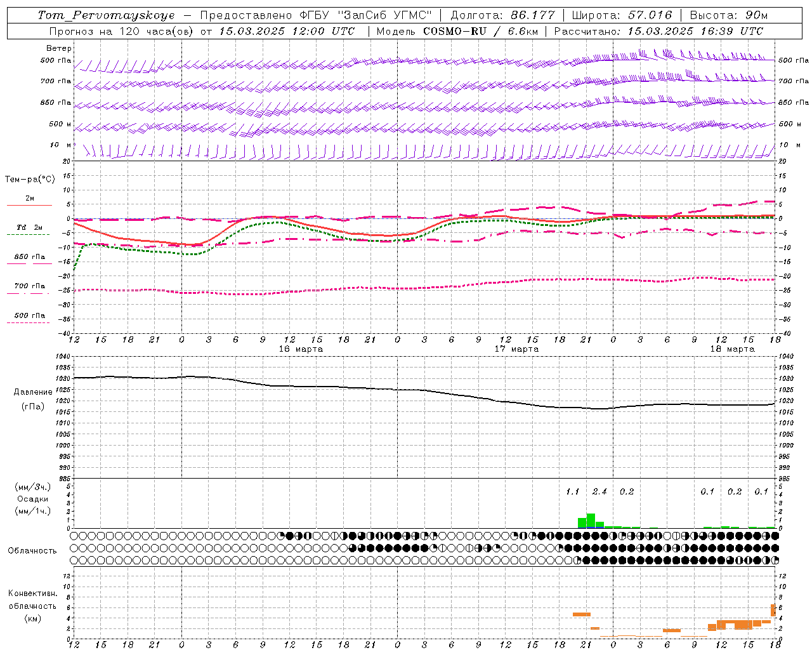Click the left 500 м wind level label
The height and width of the screenshot is (650, 812).
click(x=60, y=124)
